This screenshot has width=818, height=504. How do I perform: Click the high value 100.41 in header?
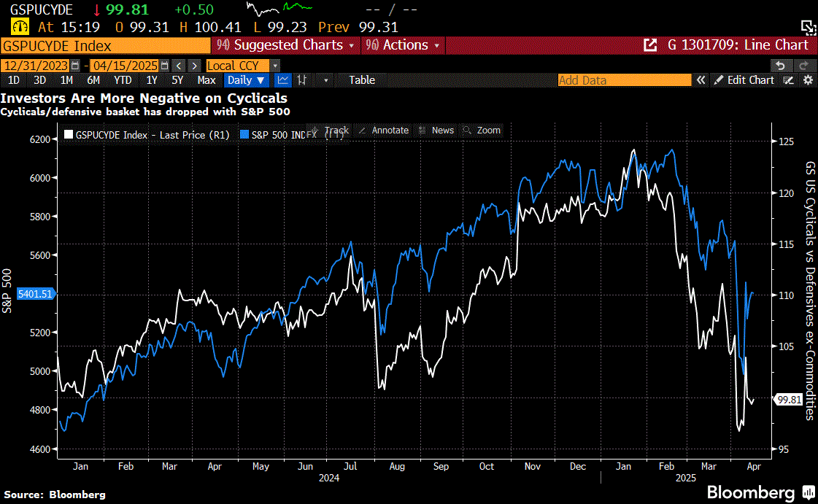pos(217,27)
